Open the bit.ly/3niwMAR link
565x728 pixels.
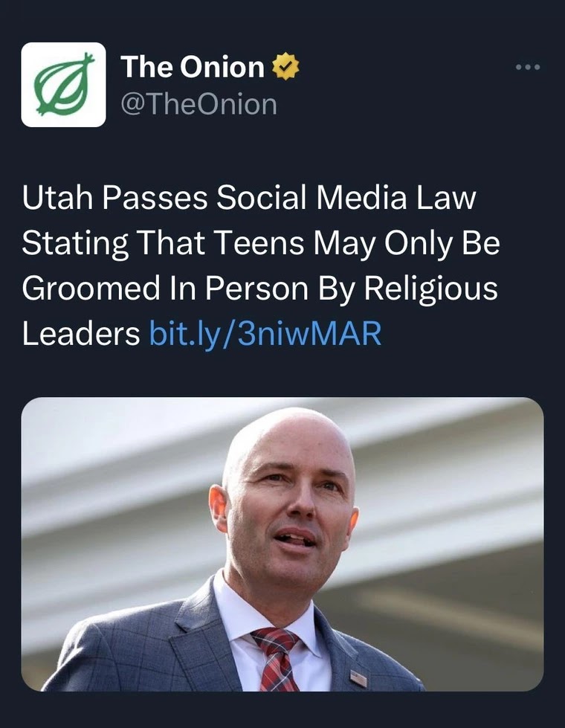(x=265, y=333)
